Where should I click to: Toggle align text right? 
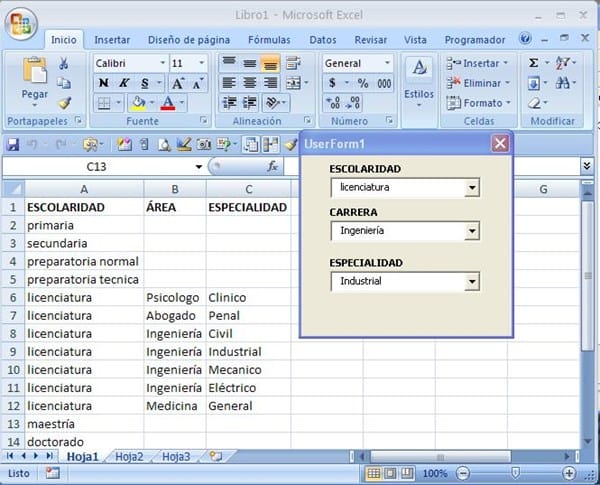271,83
